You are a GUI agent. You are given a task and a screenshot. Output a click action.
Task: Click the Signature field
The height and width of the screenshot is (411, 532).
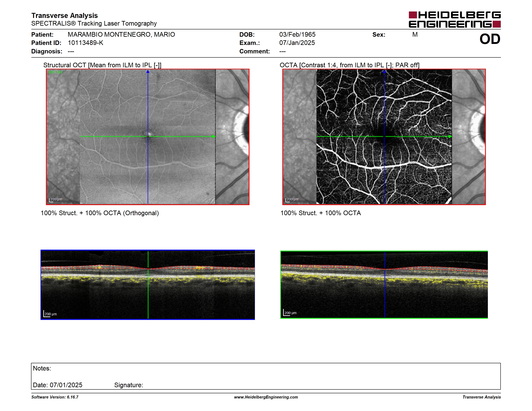click(129, 385)
